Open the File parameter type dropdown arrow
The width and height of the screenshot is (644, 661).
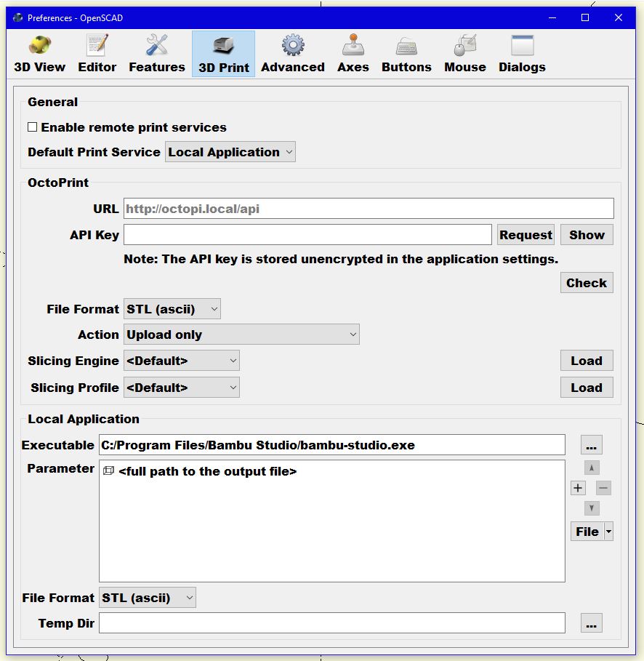point(608,532)
